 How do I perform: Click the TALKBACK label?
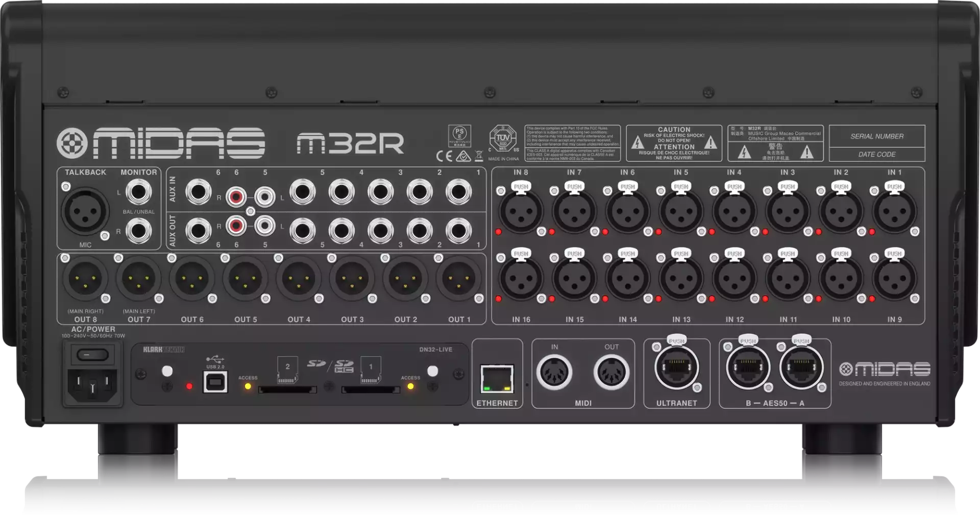point(85,173)
